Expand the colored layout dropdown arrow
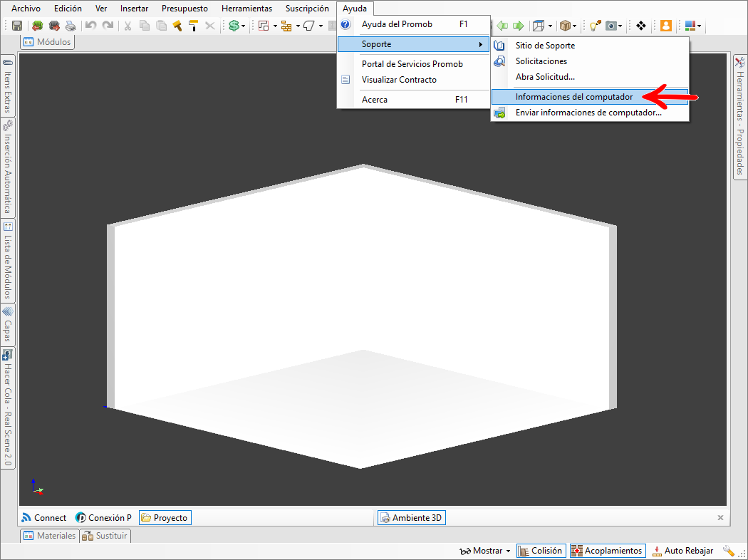 (699, 26)
